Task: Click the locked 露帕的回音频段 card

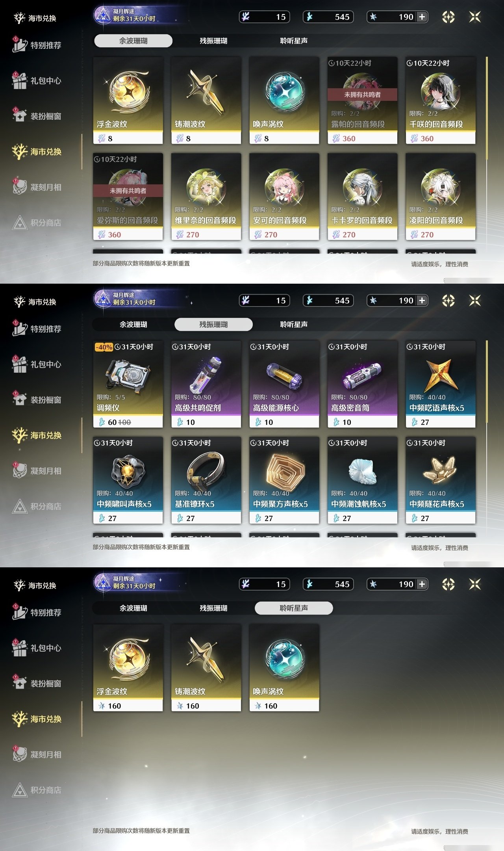Action: pyautogui.click(x=362, y=100)
